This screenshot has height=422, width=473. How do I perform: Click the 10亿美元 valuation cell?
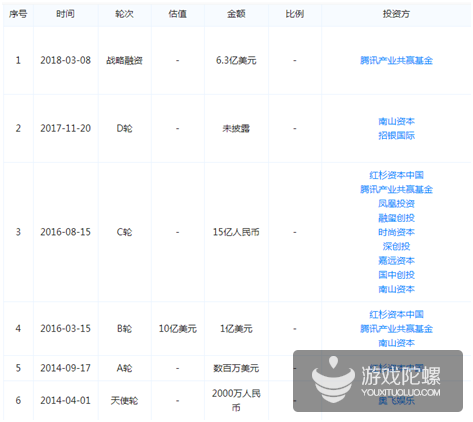coord(178,329)
